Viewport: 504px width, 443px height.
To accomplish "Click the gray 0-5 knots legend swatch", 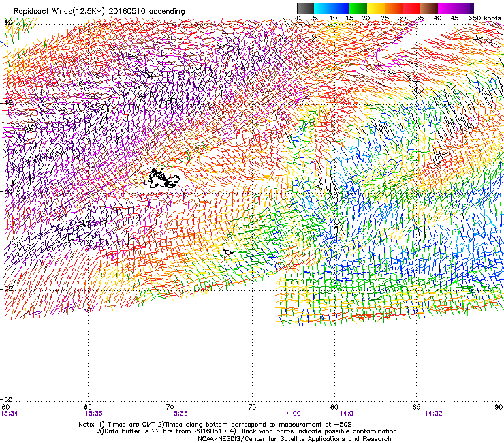I will 305,8.
